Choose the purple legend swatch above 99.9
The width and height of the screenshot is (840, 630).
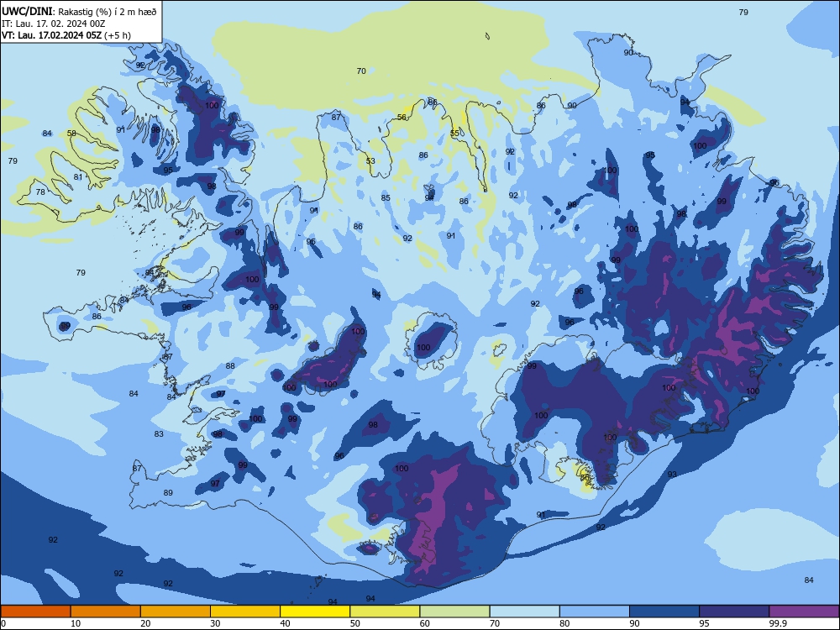coord(804,612)
